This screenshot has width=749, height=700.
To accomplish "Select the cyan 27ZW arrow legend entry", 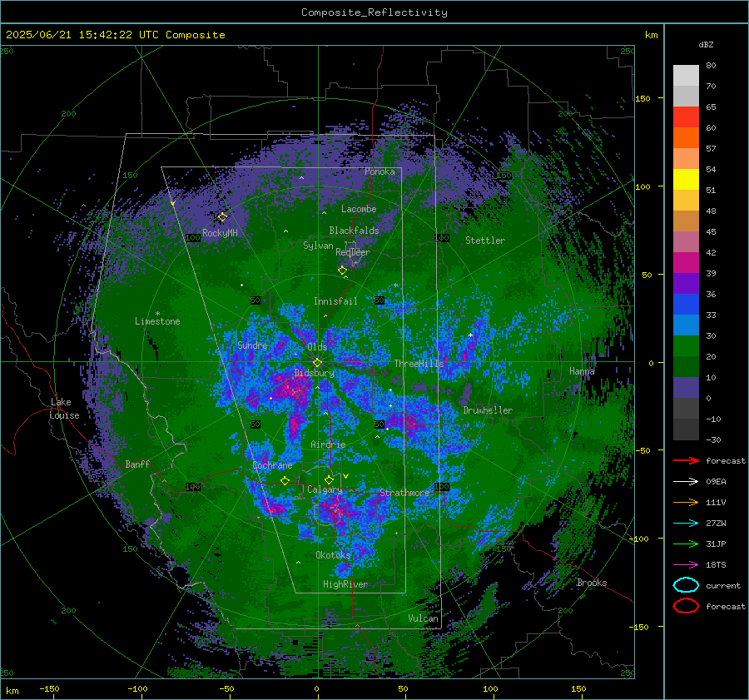I will coord(686,524).
